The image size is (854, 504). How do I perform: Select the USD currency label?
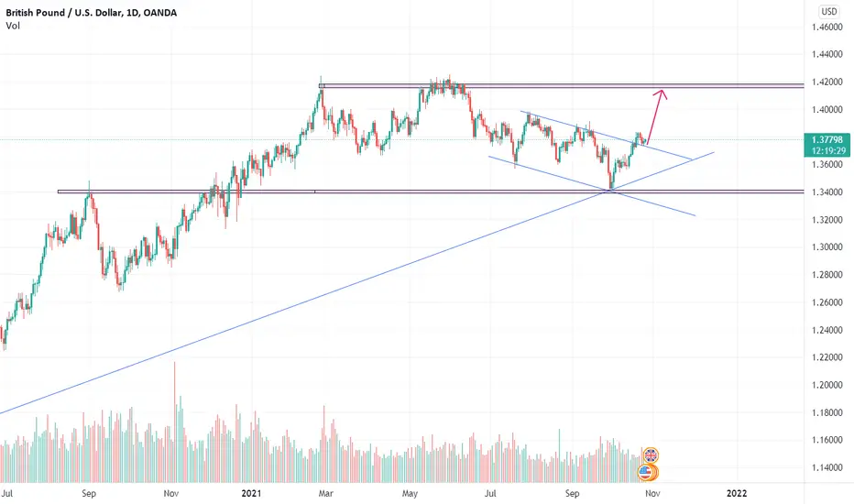[x=829, y=11]
